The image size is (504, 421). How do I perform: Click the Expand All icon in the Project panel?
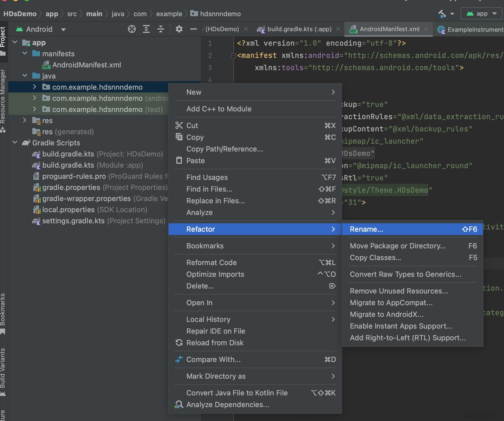146,29
